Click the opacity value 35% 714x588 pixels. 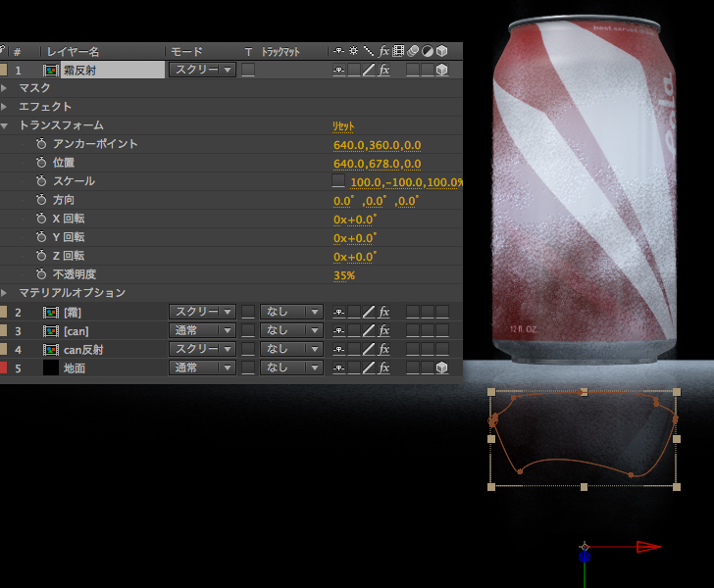tap(343, 275)
